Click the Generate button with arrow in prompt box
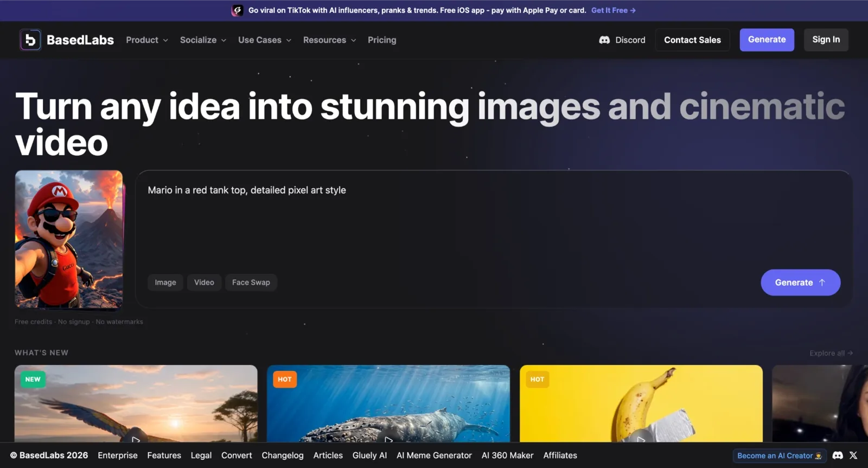Screen dimensions: 868x468 point(800,283)
